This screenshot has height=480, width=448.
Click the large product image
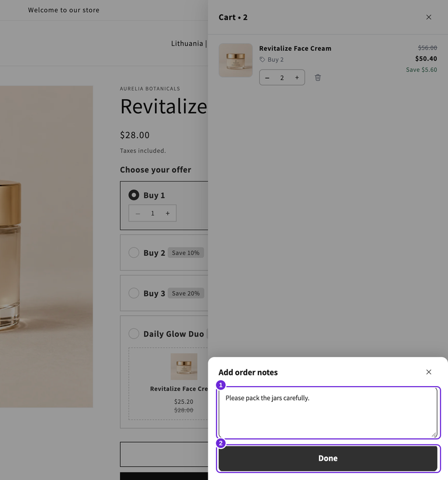pyautogui.click(x=46, y=247)
